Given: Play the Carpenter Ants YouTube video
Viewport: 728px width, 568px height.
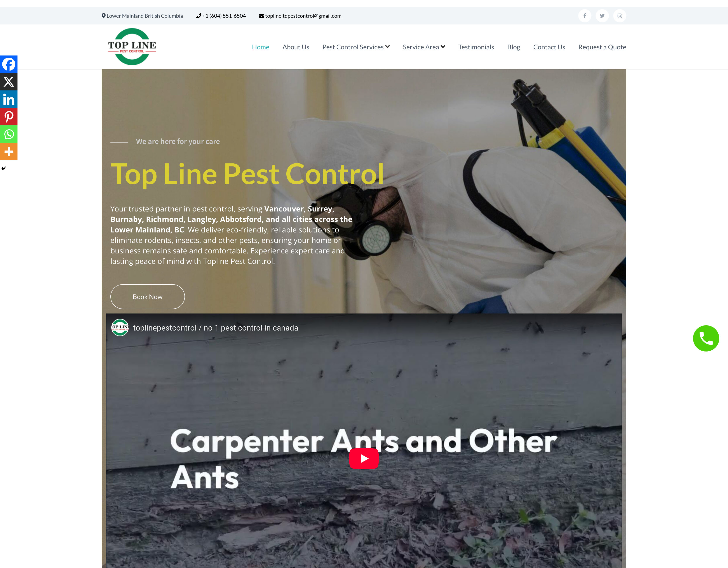Looking at the screenshot, I should click(x=364, y=458).
